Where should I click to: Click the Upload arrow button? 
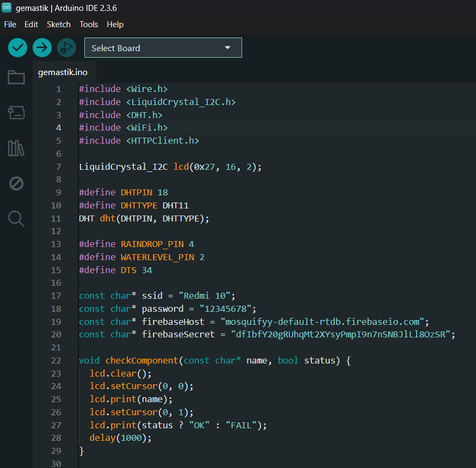click(x=42, y=48)
